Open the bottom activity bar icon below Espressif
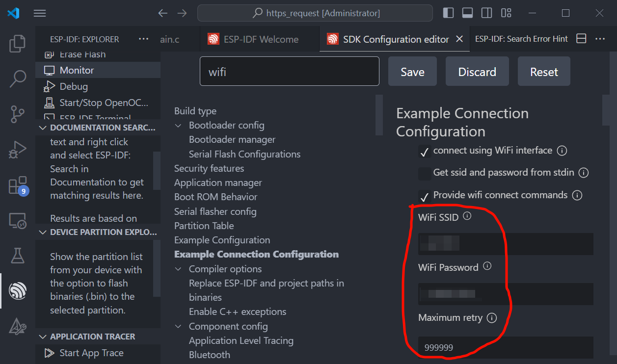This screenshot has height=364, width=617. click(18, 327)
